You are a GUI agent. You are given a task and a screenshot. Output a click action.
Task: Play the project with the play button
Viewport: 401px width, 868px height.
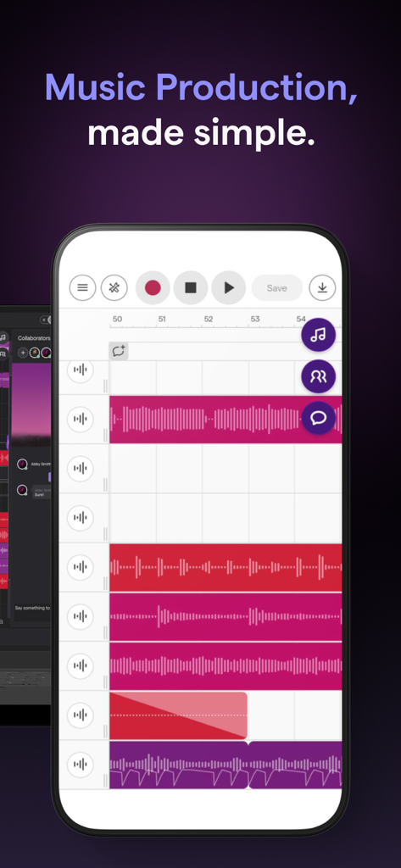click(229, 288)
